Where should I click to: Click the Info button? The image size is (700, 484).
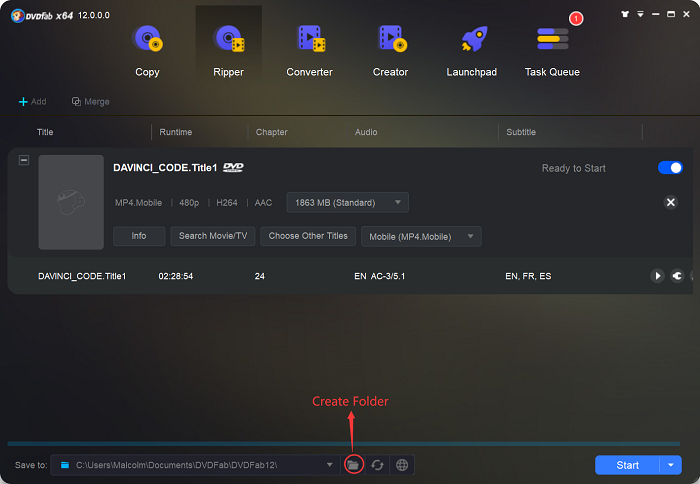[x=139, y=236]
